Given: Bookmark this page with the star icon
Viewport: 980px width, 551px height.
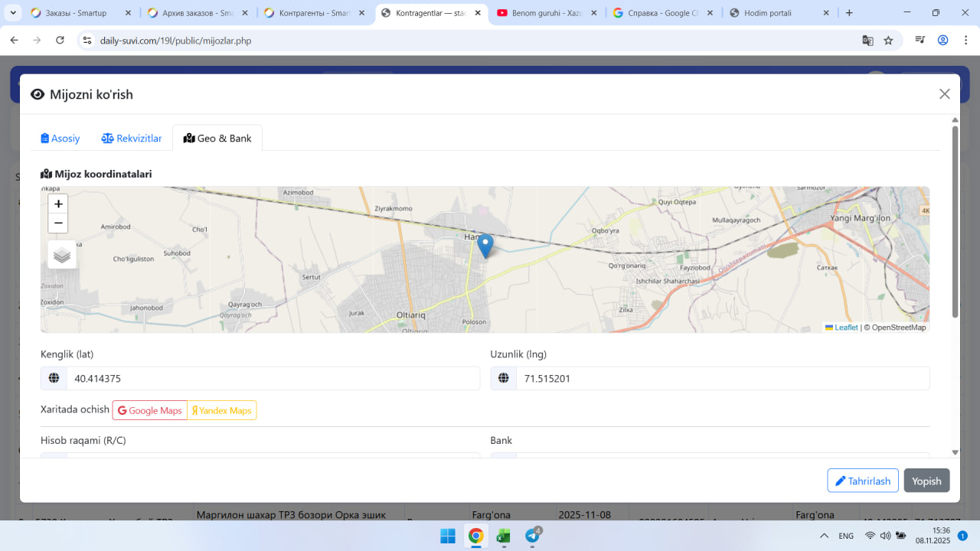Looking at the screenshot, I should pos(888,41).
